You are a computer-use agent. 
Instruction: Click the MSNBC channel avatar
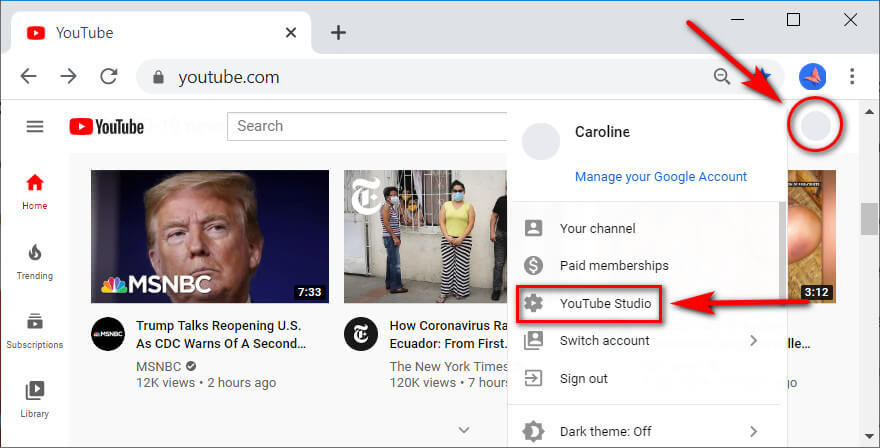coord(108,334)
